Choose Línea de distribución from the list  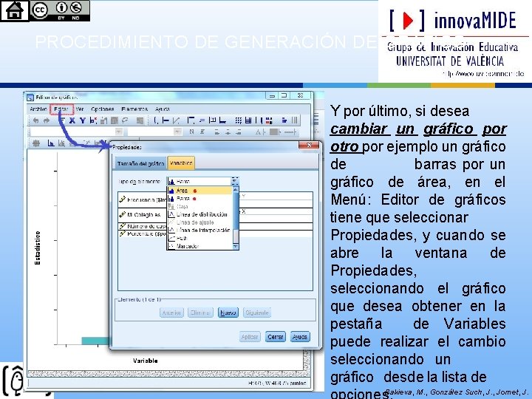click(x=200, y=214)
